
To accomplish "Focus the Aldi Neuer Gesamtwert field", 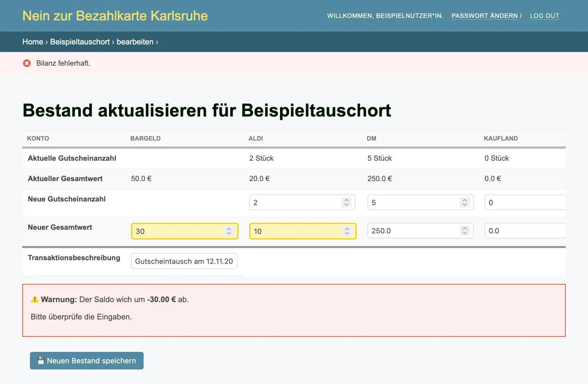I will click(x=296, y=231).
